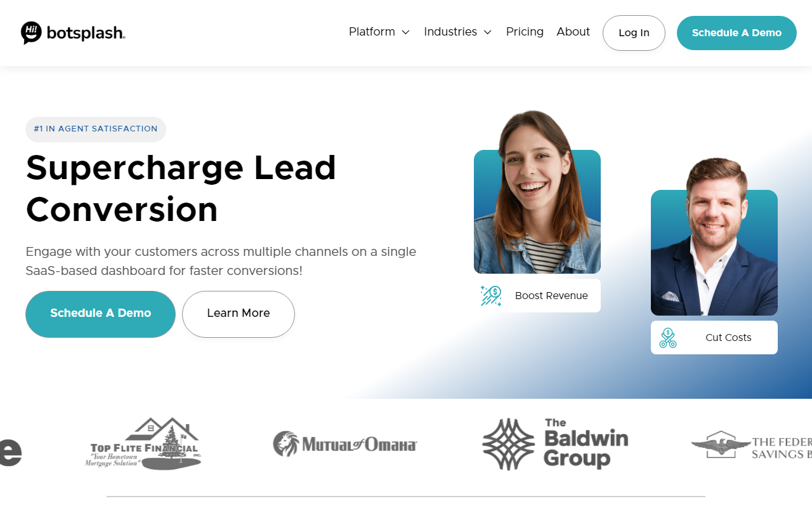Click the Learn More button
This screenshot has width=812, height=508.
[x=239, y=314]
